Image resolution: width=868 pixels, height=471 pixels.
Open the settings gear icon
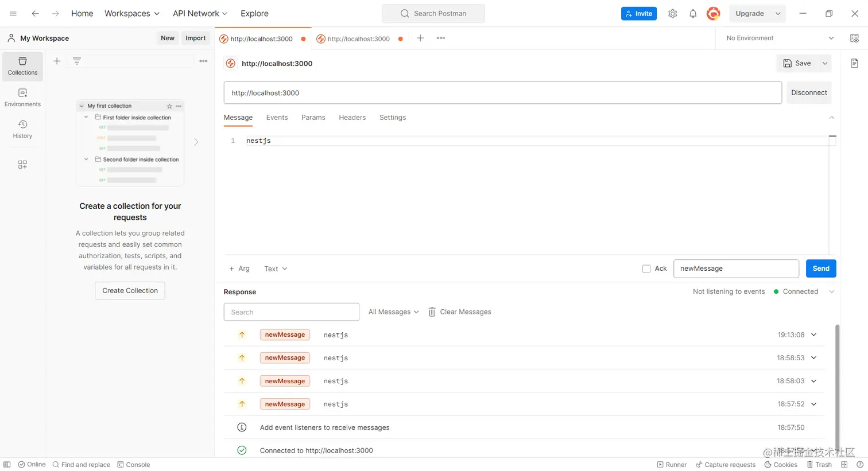[672, 14]
